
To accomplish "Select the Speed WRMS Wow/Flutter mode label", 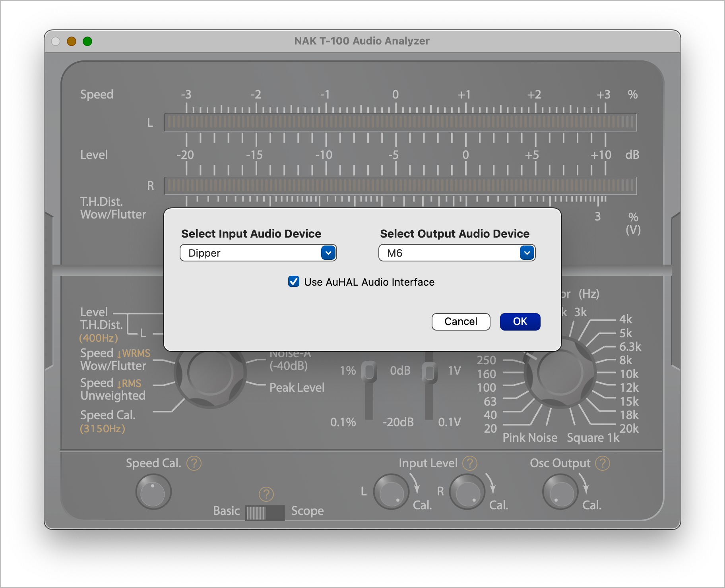I will (115, 359).
